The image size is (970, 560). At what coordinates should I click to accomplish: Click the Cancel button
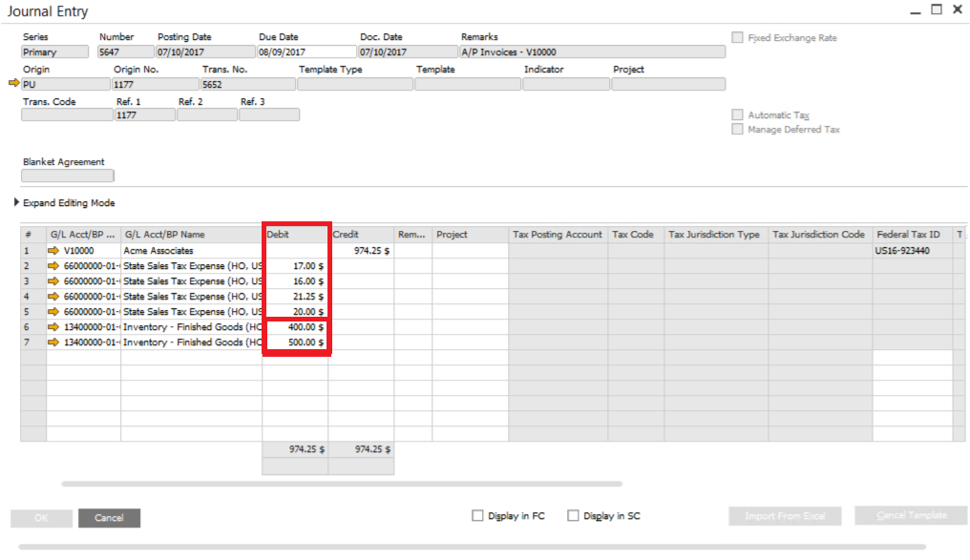point(109,518)
